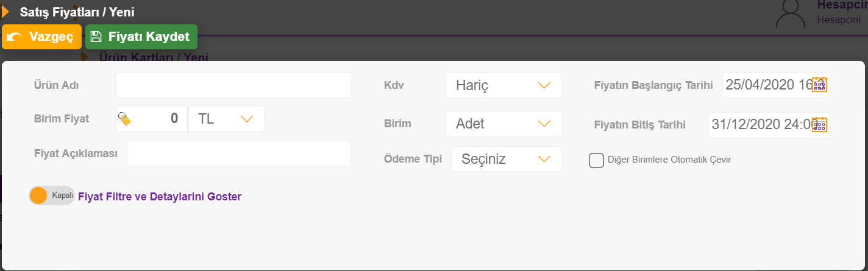Open calendar icon for Fiyatın Başlangıç Tarihi
Image resolution: width=868 pixels, height=271 pixels.
tap(819, 85)
